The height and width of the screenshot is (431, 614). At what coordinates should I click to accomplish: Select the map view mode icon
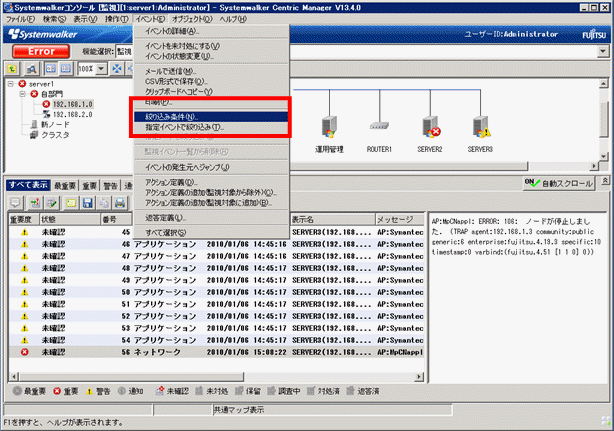pyautogui.click(x=51, y=69)
